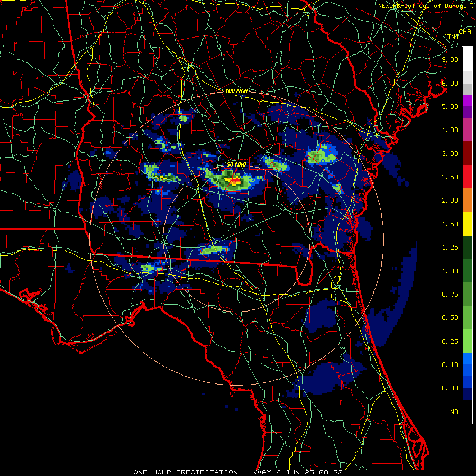This screenshot has height=476, width=476.
Task: Click the 0.25 legend value
Action: [450, 342]
